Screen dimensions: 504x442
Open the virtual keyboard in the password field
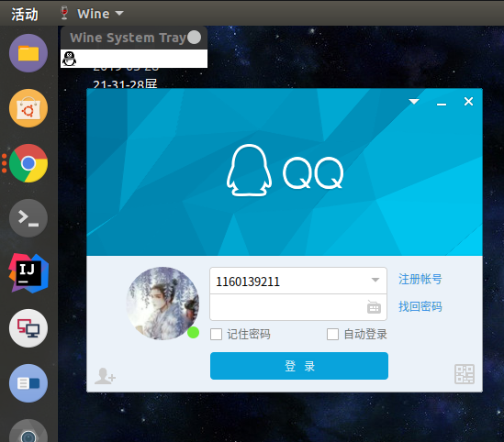tap(374, 307)
